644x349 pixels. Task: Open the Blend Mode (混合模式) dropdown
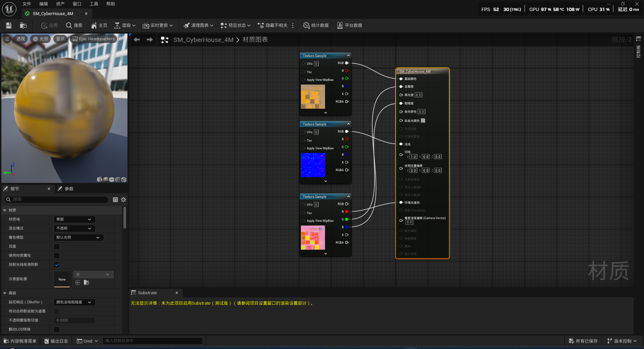click(74, 229)
